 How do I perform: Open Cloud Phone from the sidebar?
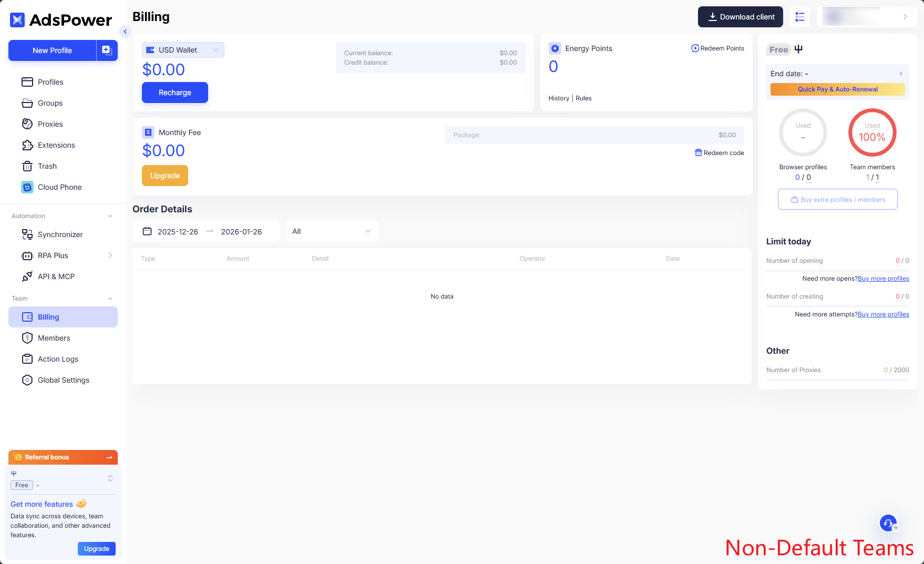[x=59, y=187]
